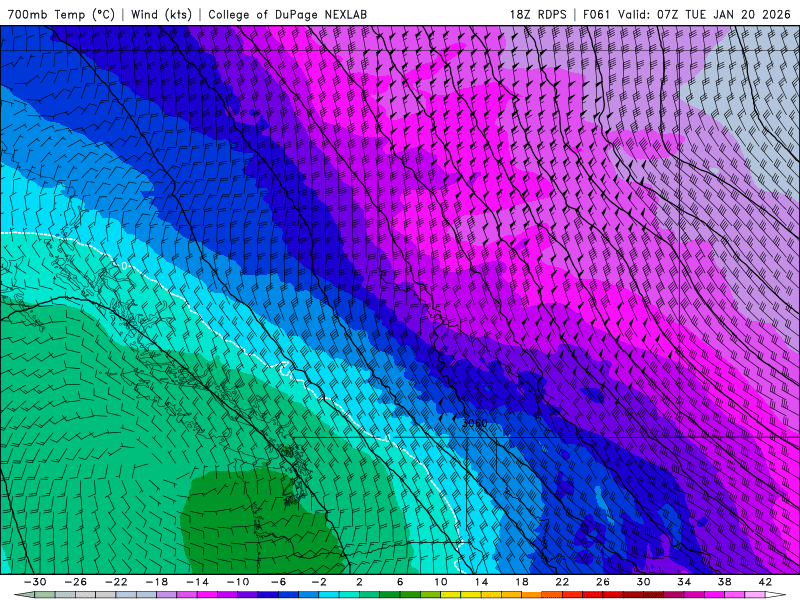Image resolution: width=800 pixels, height=600 pixels.
Task: Click the "14" colorbar value
Action: pyautogui.click(x=481, y=582)
